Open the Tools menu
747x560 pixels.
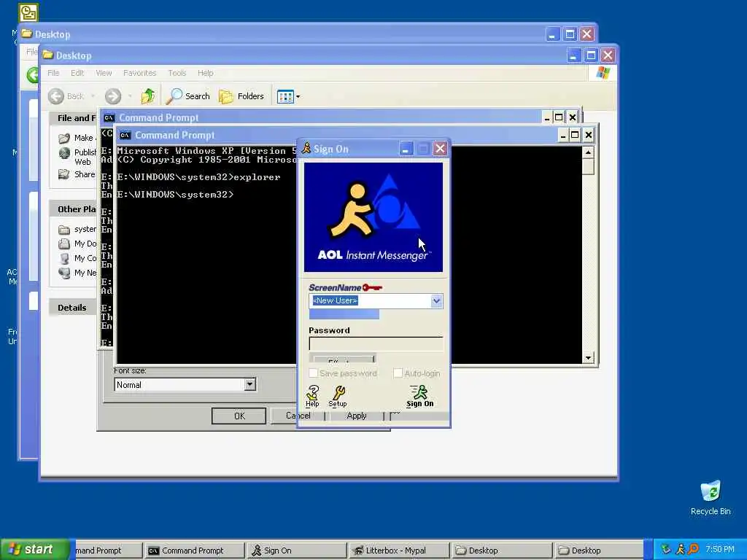tap(177, 73)
